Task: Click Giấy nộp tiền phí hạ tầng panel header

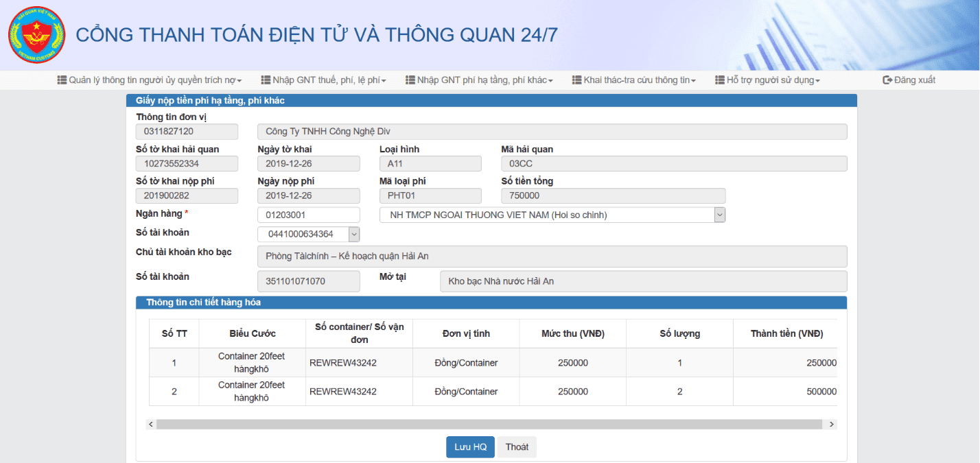Action: tap(491, 101)
